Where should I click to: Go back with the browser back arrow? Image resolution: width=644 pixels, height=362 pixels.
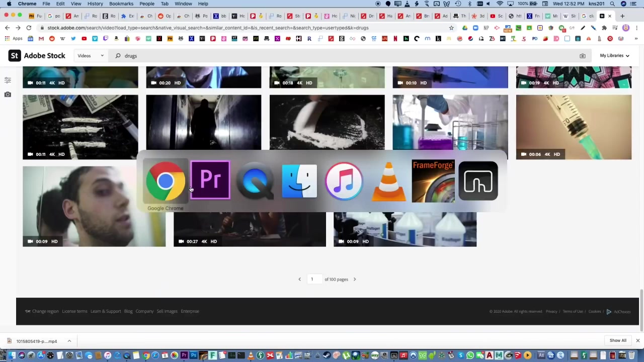coord(7,28)
